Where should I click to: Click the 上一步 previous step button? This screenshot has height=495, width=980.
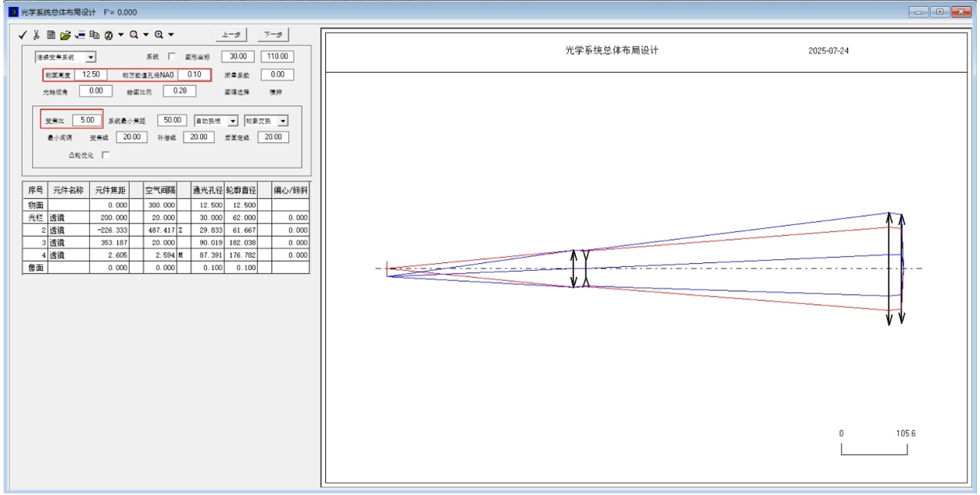click(x=231, y=34)
